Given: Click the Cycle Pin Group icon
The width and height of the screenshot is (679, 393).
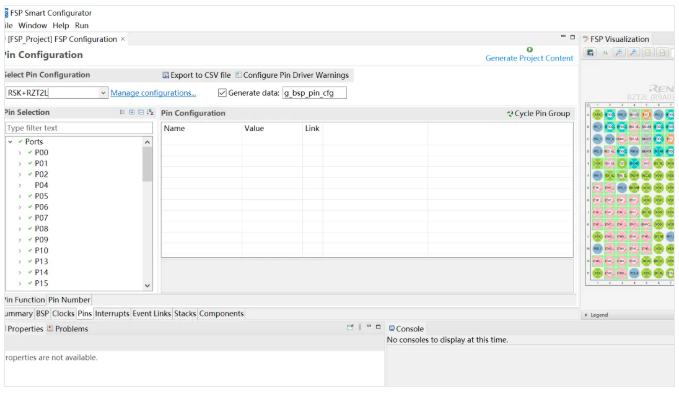Looking at the screenshot, I should tap(510, 114).
